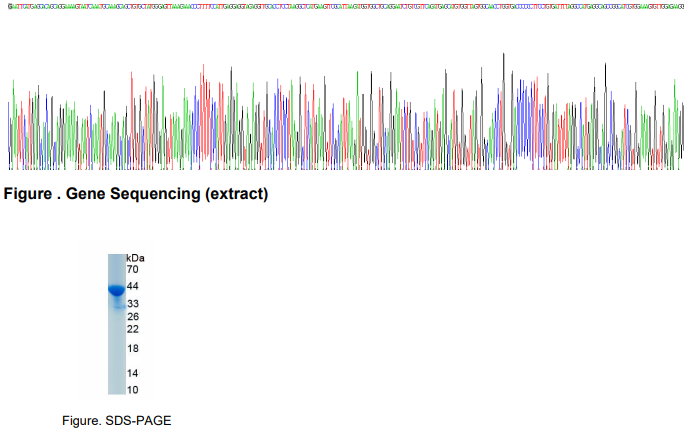The width and height of the screenshot is (689, 432).
Task: Click the first letter of the sequence
Action: coord(10,7)
